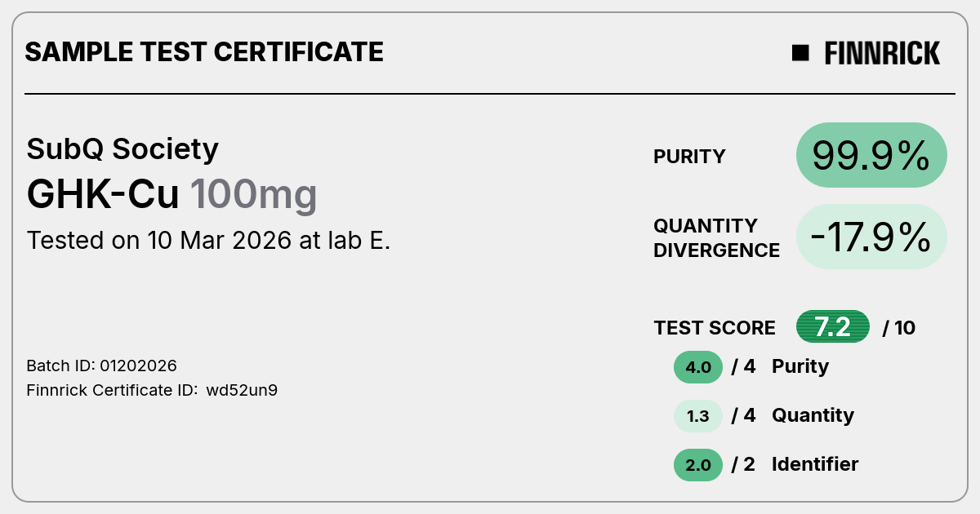The width and height of the screenshot is (980, 514).
Task: Click the tested on 10 Mar 2026 line
Action: (x=208, y=241)
